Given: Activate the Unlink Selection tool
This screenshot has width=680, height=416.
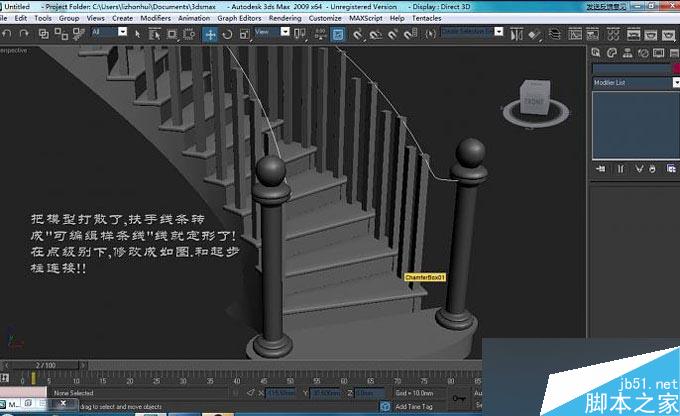Looking at the screenshot, I should pyautogui.click(x=61, y=34).
